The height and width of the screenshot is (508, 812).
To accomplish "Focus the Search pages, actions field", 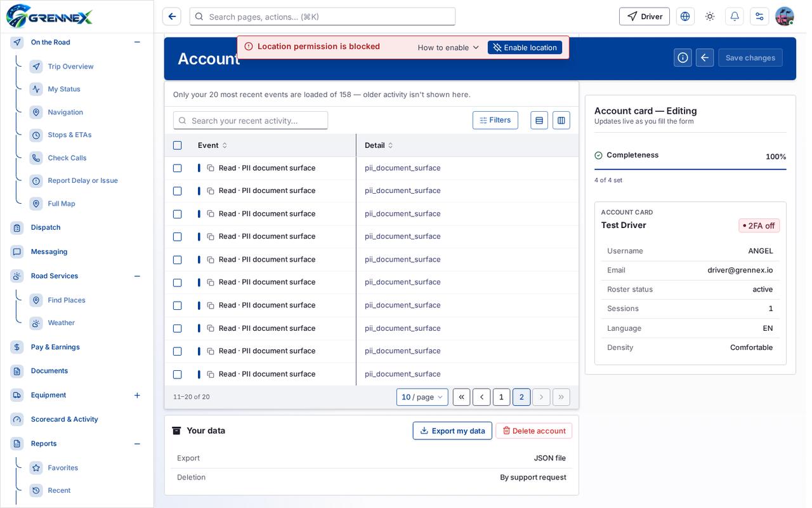I will click(x=322, y=17).
